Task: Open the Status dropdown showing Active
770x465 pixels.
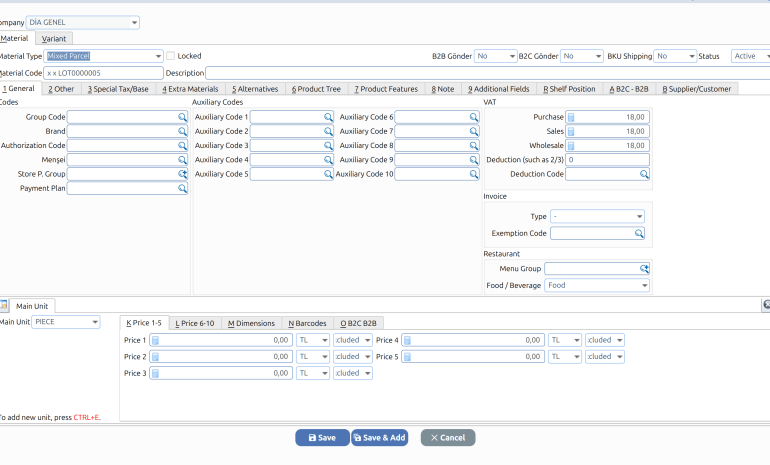Action: click(751, 56)
